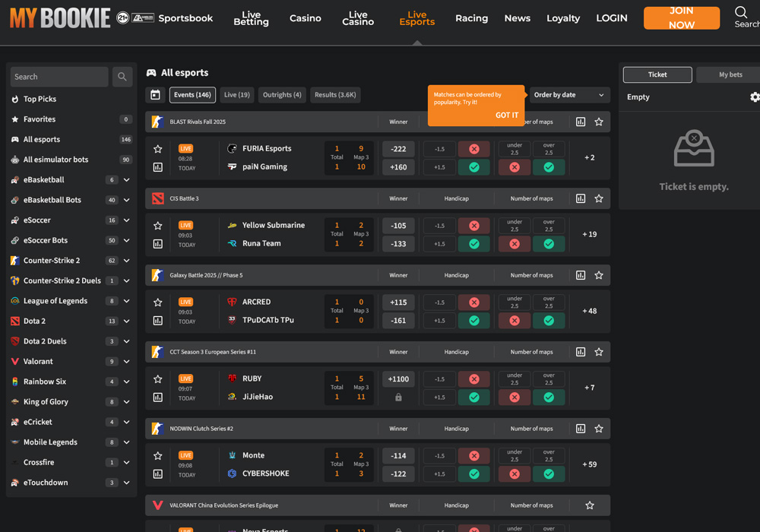Screen dimensions: 760x532
Task: Expand the Valorant sidebar category
Action: (x=127, y=361)
